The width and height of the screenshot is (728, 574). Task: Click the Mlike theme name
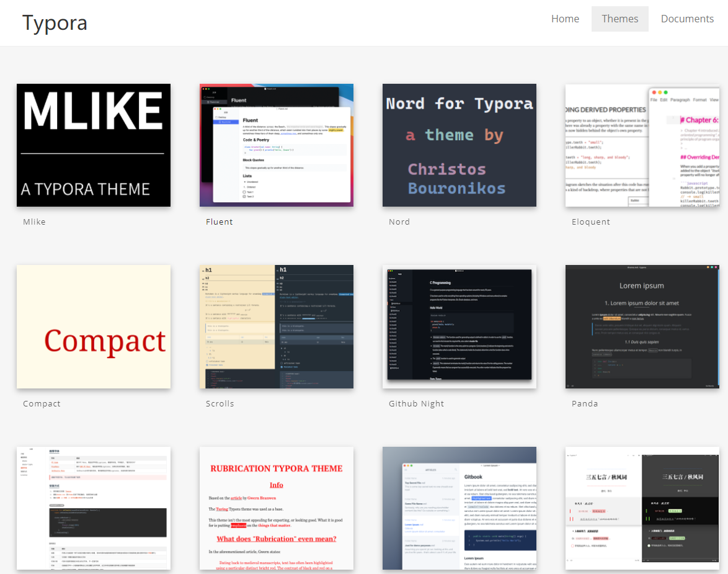(x=34, y=222)
